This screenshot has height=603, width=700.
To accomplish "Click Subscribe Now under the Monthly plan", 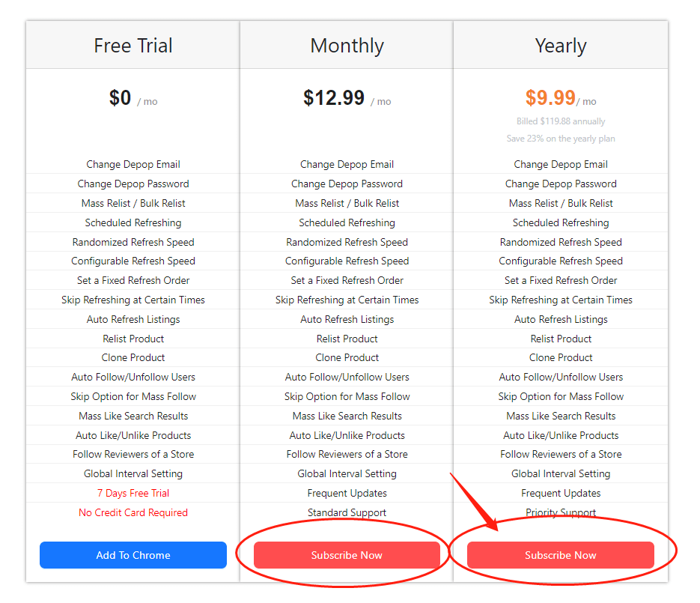I will (347, 555).
